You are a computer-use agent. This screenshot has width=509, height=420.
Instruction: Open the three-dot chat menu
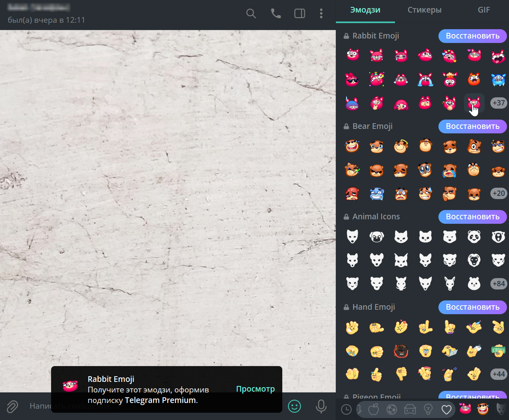point(321,13)
